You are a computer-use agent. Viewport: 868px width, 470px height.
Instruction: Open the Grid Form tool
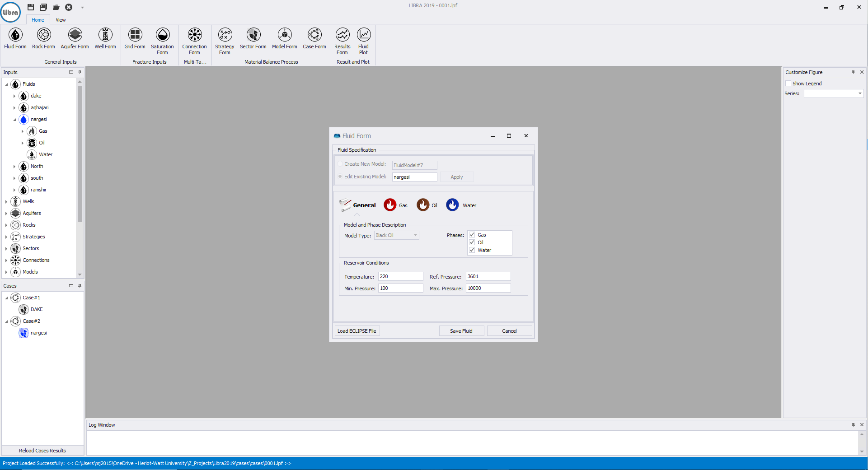pyautogui.click(x=134, y=38)
